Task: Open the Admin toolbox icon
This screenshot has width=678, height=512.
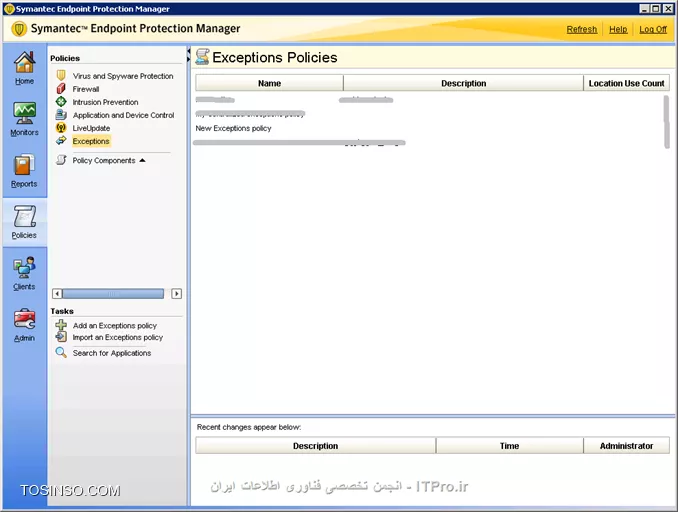Action: click(24, 319)
